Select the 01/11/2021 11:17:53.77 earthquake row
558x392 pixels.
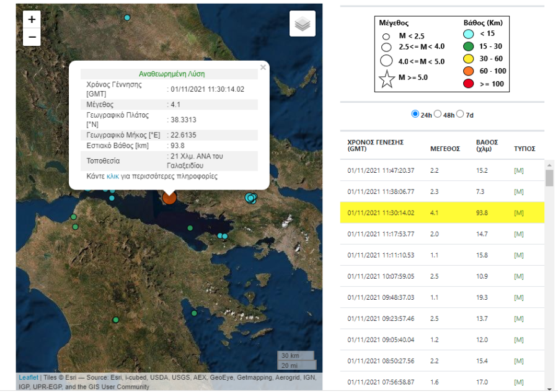(442, 234)
